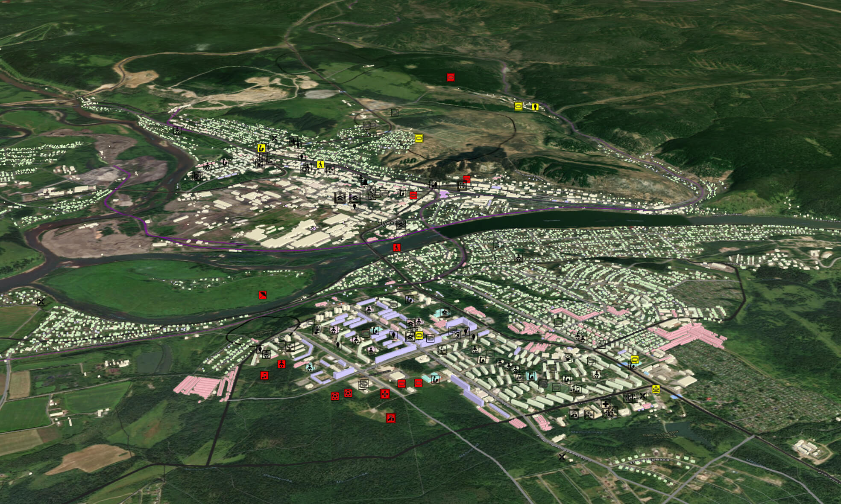
Task: Click the grid-pattern marker near the western riverbank
Action: (x=197, y=176)
